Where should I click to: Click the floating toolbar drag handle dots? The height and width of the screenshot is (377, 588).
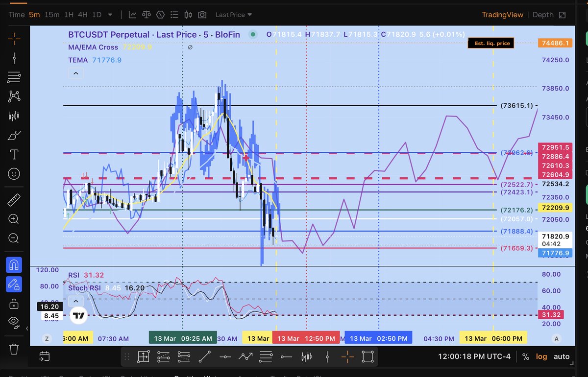click(x=127, y=356)
